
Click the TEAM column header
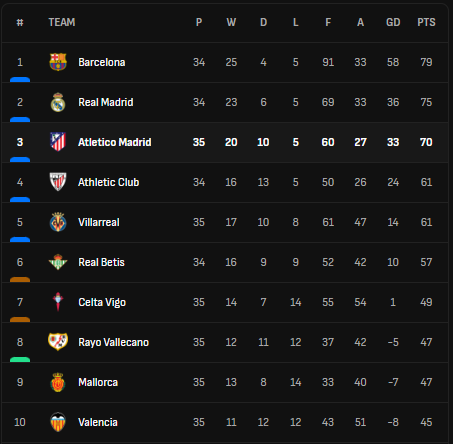coord(62,22)
